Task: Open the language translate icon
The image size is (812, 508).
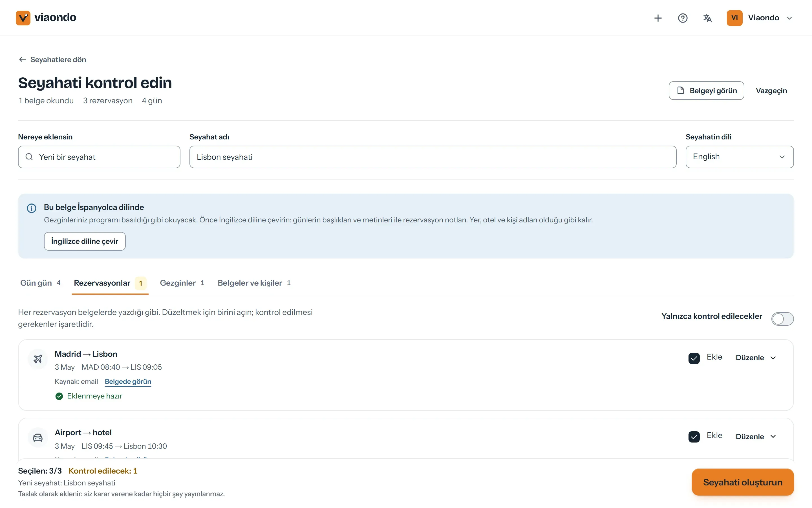Action: (707, 18)
